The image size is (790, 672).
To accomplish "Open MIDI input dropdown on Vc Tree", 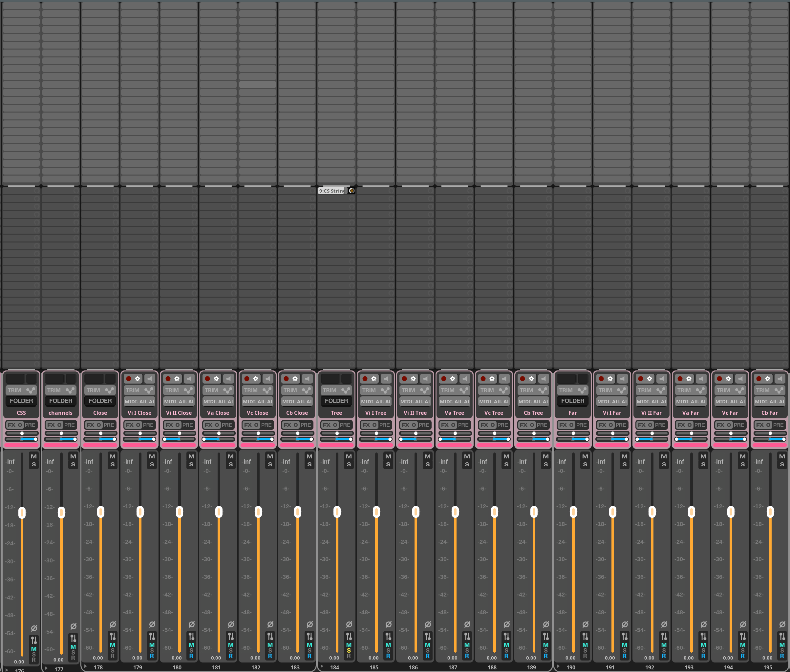I will [494, 401].
